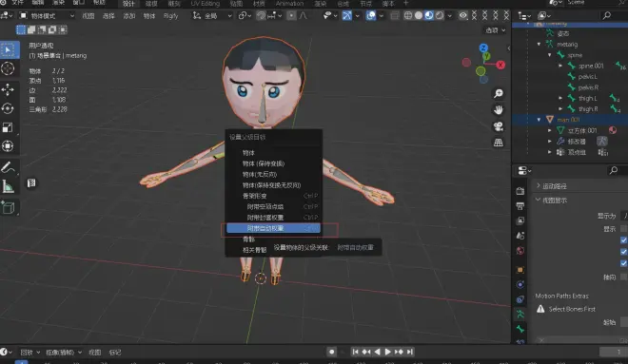Play the animation in timeline
Viewport: 628px width, 364px height.
(387, 352)
